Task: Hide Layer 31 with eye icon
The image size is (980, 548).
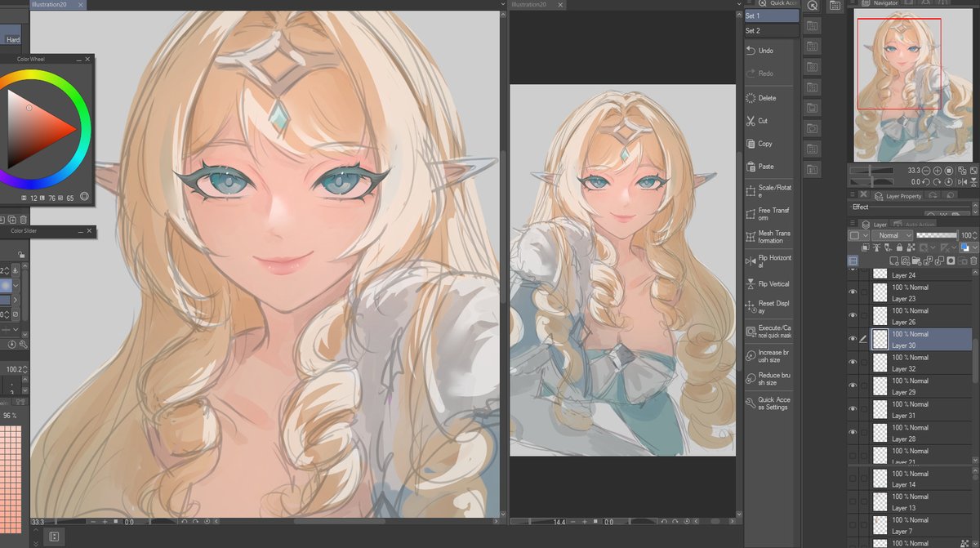Action: coord(853,408)
